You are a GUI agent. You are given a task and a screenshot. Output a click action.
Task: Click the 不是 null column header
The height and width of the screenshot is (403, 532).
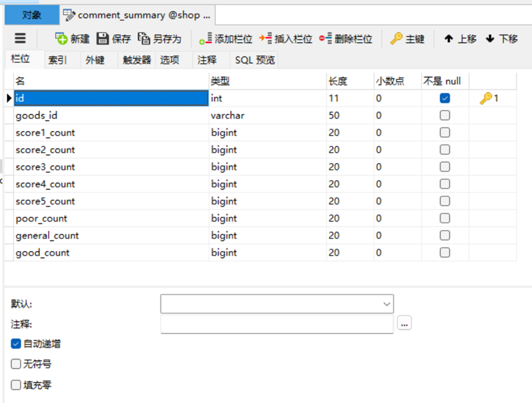445,81
